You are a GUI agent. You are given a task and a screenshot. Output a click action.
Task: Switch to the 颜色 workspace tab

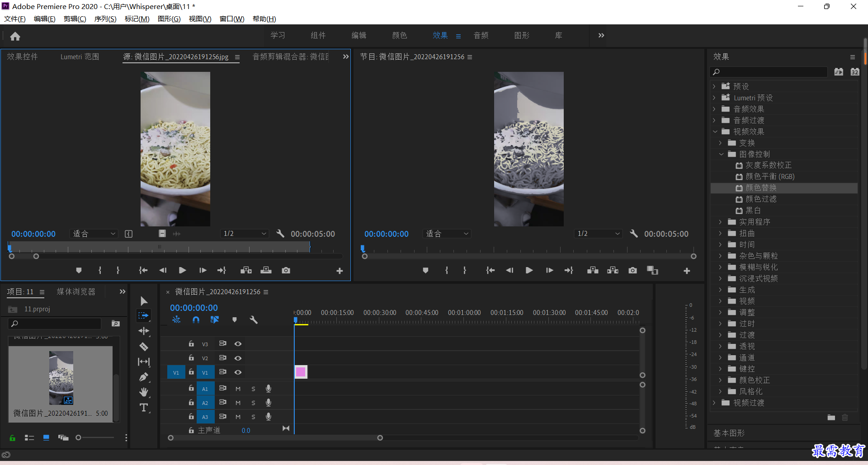tap(400, 35)
